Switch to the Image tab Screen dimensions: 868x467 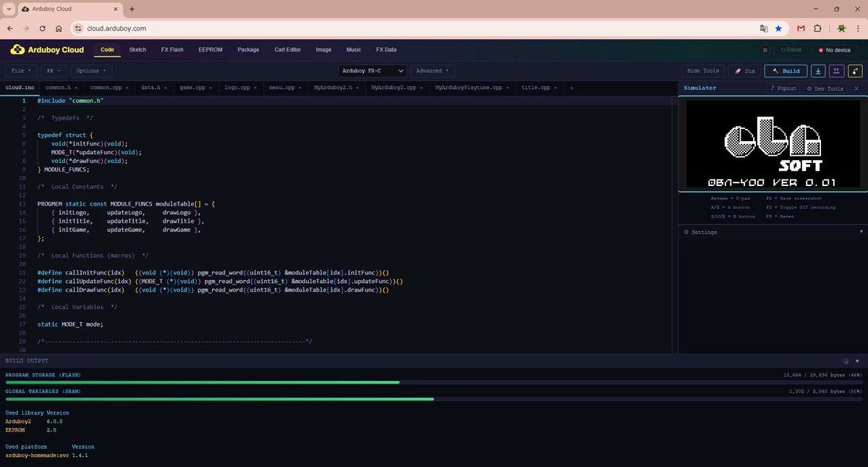coord(323,50)
